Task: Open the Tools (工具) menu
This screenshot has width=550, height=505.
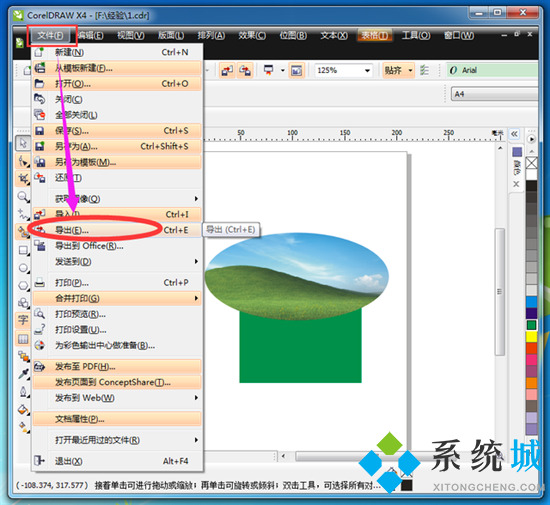Action: pos(416,35)
